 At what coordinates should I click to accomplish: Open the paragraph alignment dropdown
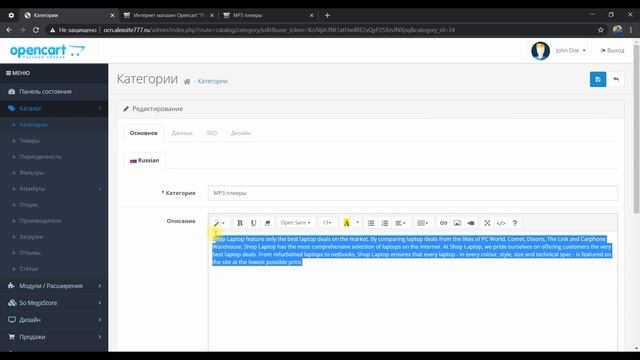click(x=400, y=223)
